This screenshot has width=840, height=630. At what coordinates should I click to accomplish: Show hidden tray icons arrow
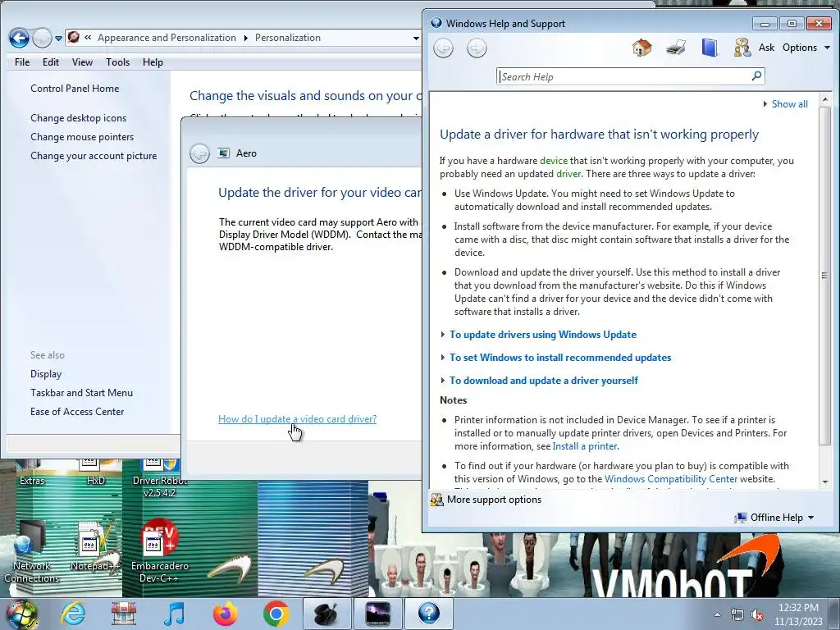tap(717, 614)
